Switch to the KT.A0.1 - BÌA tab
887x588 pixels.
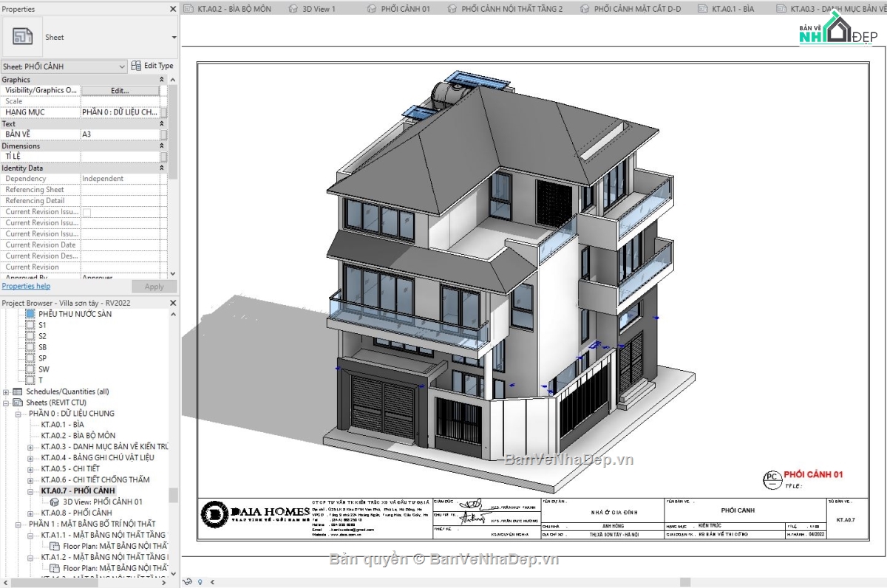pos(726,9)
